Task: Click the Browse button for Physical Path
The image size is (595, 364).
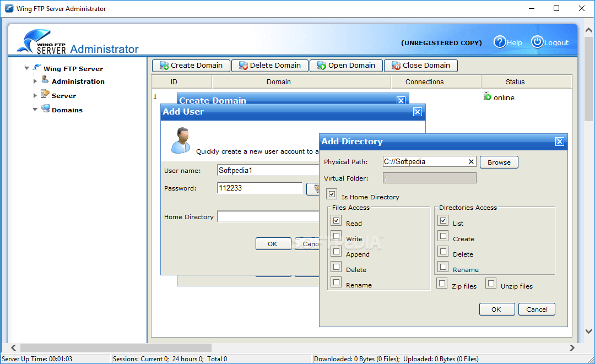Action: tap(499, 162)
